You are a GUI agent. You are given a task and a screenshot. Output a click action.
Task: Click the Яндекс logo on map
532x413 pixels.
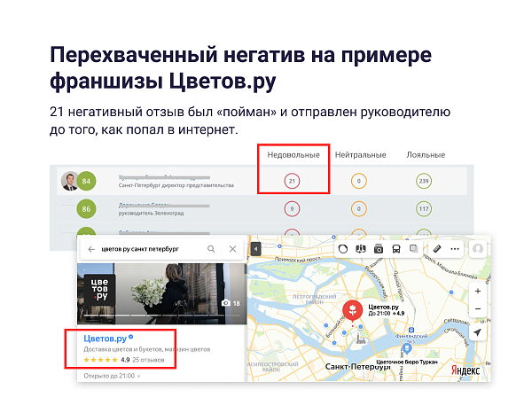click(465, 370)
